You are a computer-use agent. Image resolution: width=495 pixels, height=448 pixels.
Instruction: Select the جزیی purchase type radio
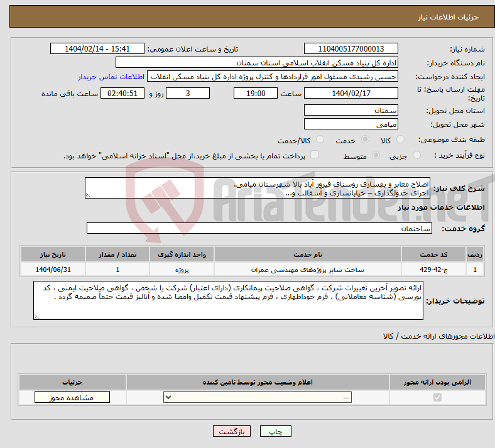pos(416,155)
